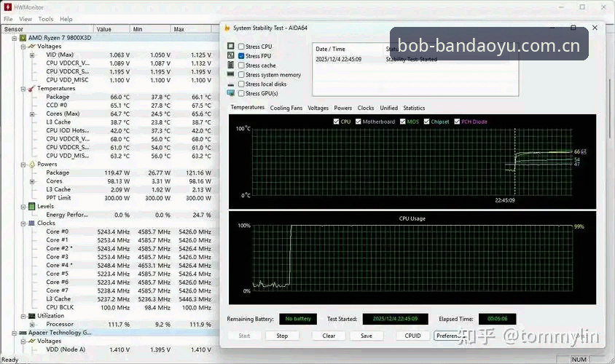
Task: Expand the Processor utilization row
Action: (32, 325)
